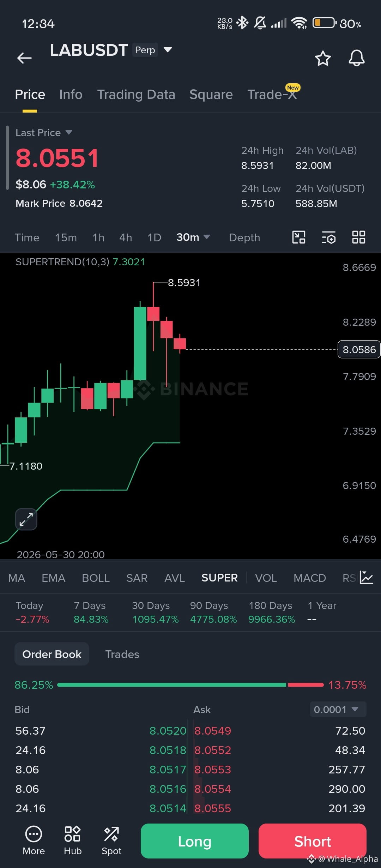
Task: Tap the Bluetooth status icon
Action: point(242,23)
